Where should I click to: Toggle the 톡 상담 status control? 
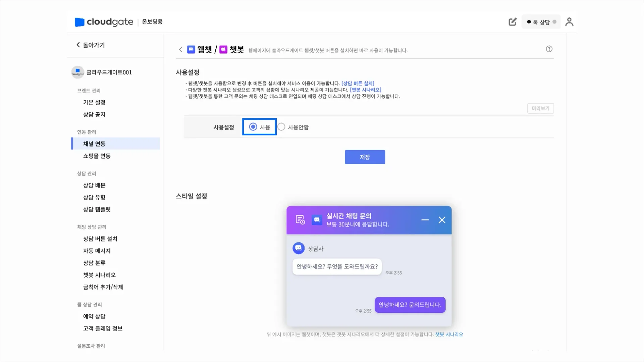click(x=541, y=21)
